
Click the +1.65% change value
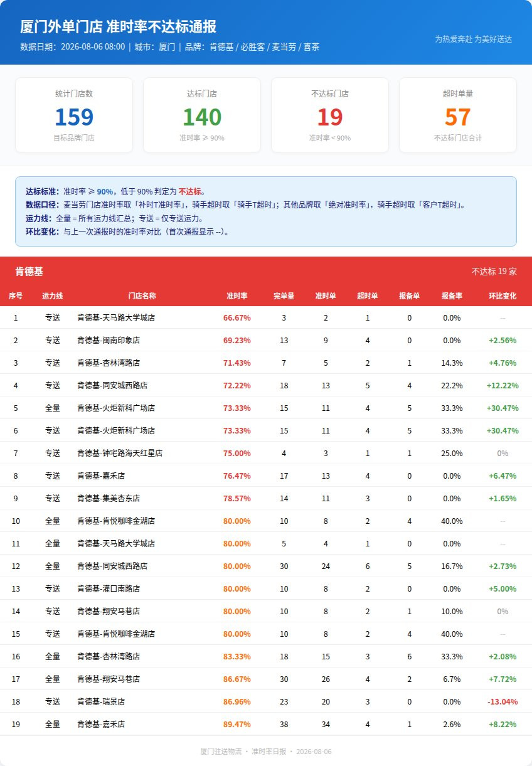(x=503, y=498)
